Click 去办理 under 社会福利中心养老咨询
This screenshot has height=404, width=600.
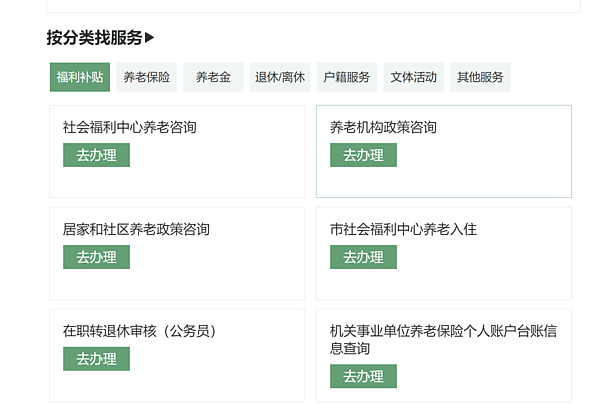pyautogui.click(x=96, y=155)
